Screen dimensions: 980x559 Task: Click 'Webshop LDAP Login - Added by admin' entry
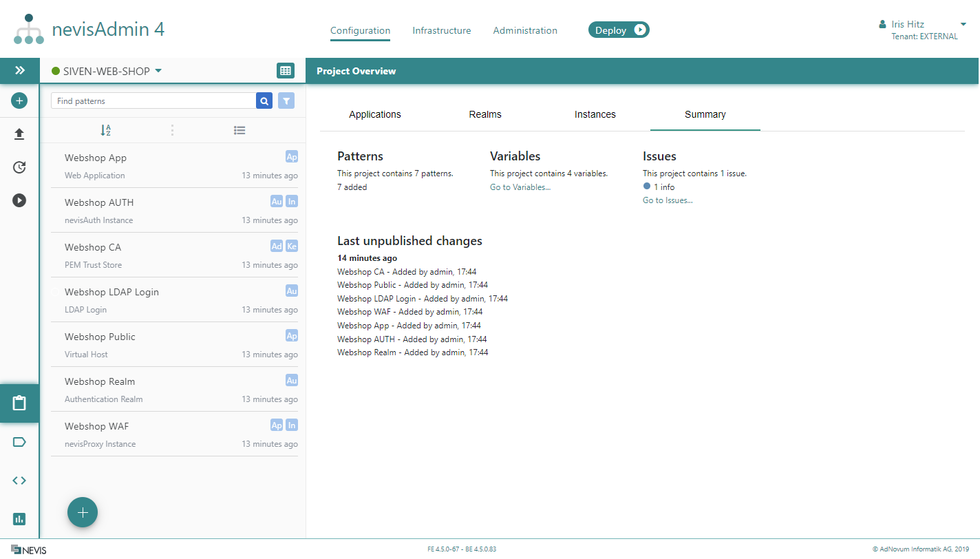click(x=423, y=299)
